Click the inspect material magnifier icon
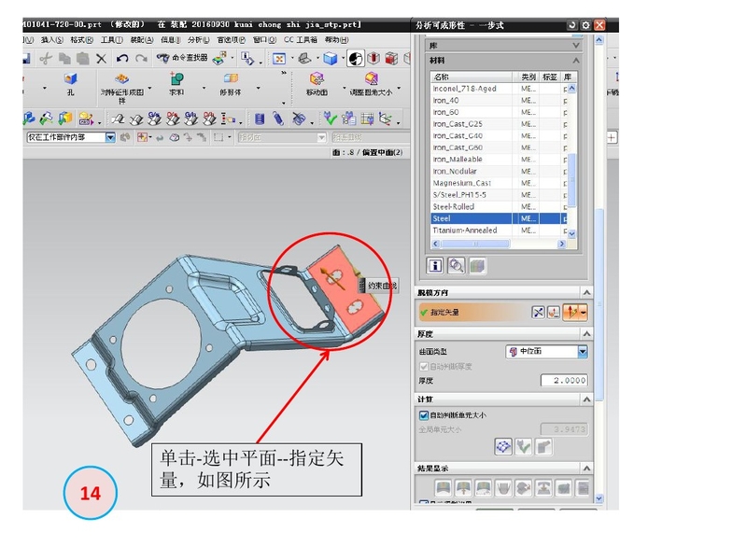The image size is (747, 560). (x=456, y=265)
